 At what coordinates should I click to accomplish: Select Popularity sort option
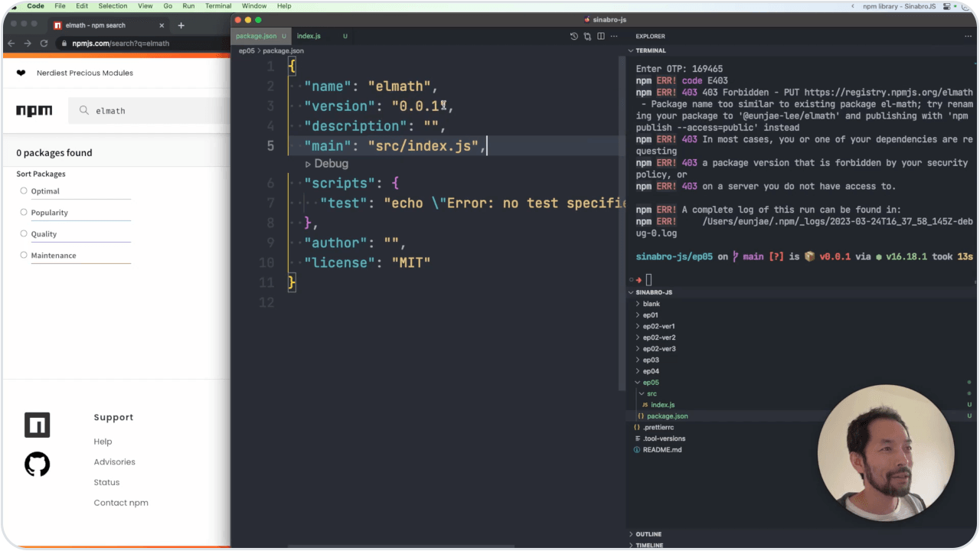click(24, 213)
